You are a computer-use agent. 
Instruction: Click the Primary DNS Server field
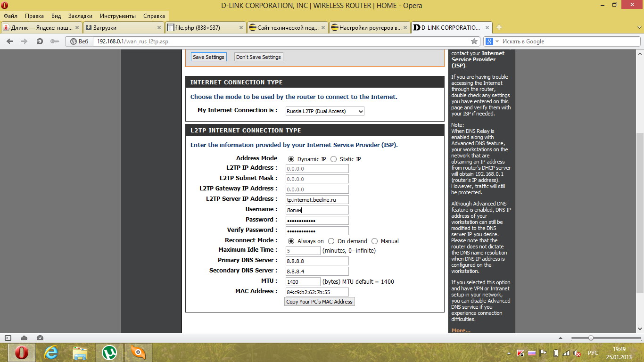click(x=317, y=261)
